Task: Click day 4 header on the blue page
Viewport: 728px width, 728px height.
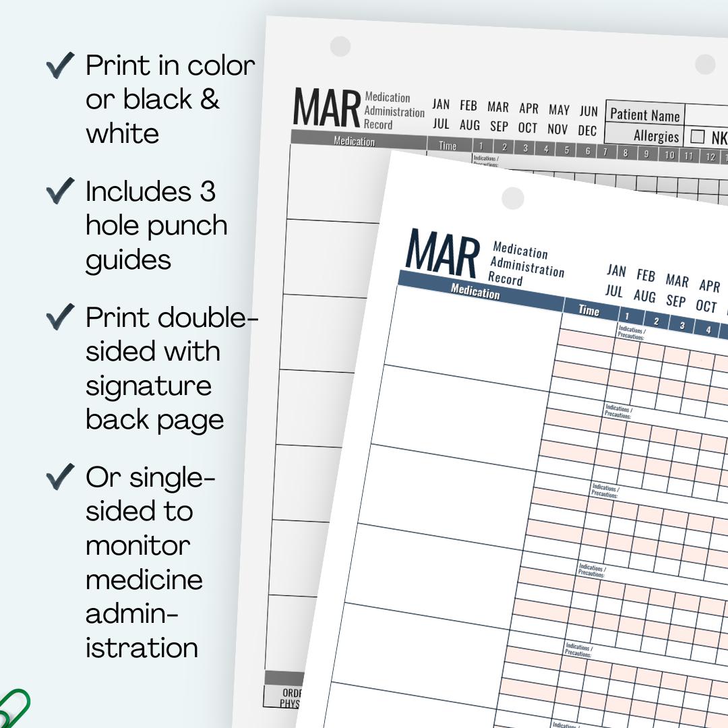Action: 708,330
